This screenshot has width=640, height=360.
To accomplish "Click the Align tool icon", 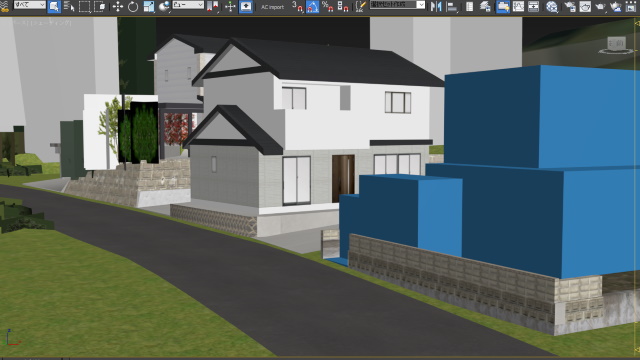I will point(451,7).
